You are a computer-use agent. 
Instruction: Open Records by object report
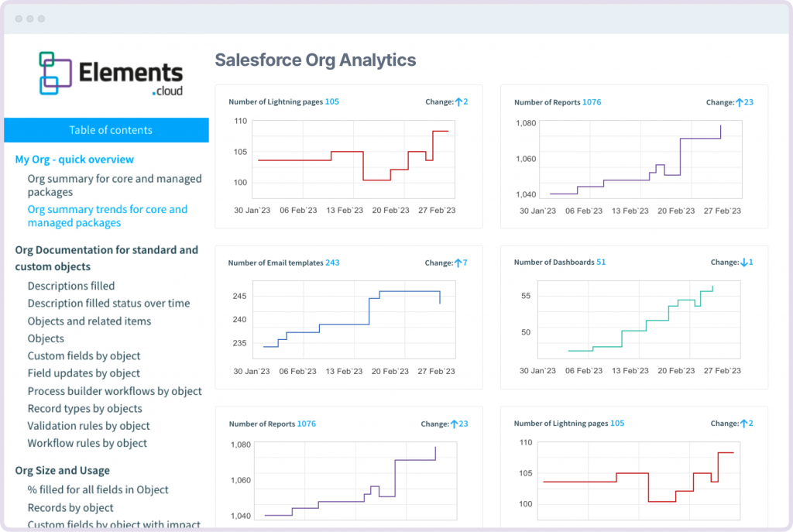pos(70,508)
